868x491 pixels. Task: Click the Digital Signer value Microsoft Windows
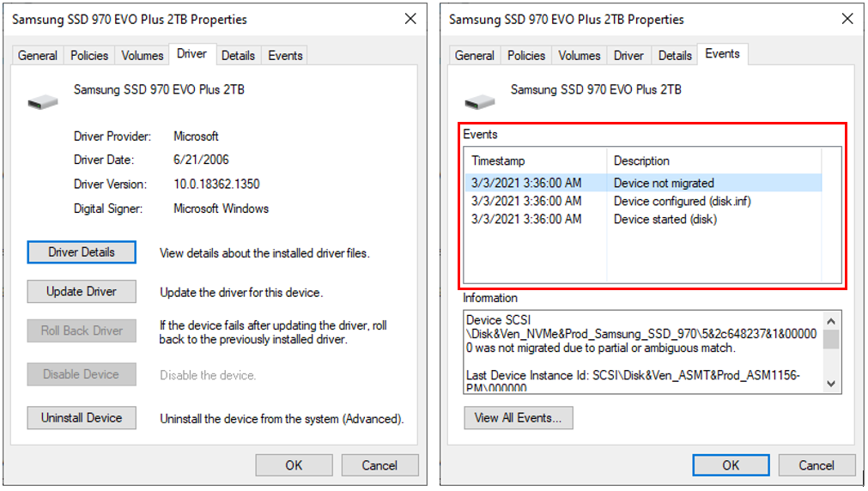tap(221, 208)
